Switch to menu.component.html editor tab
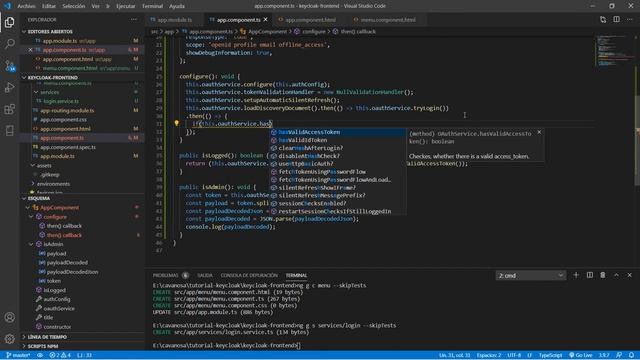 point(388,20)
